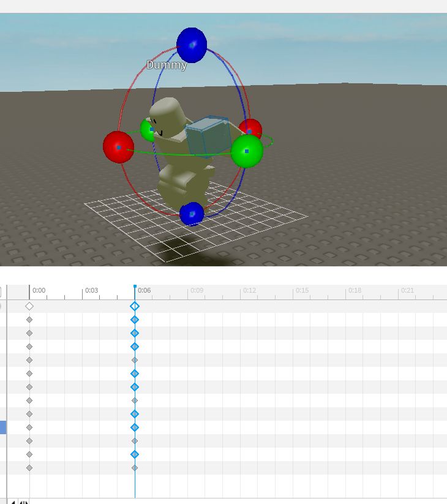Click the blue playhead marker at 0:06
Viewport: 447px width, 504px height.
click(x=135, y=286)
